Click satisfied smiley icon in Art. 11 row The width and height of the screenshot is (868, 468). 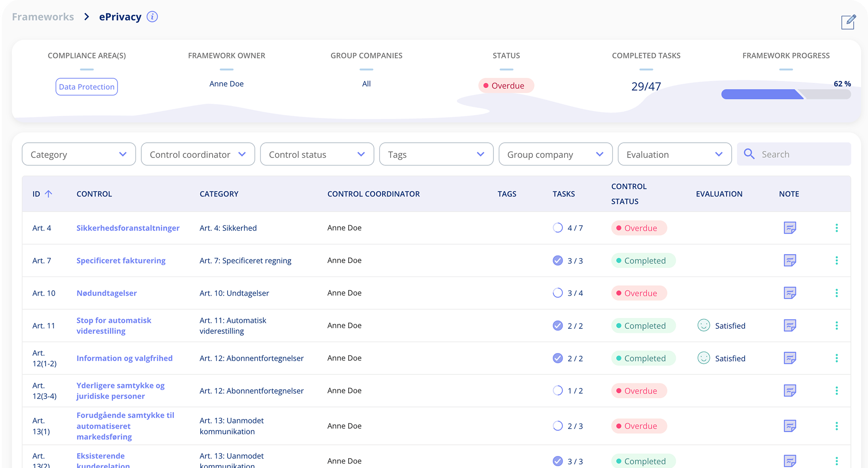coord(704,325)
